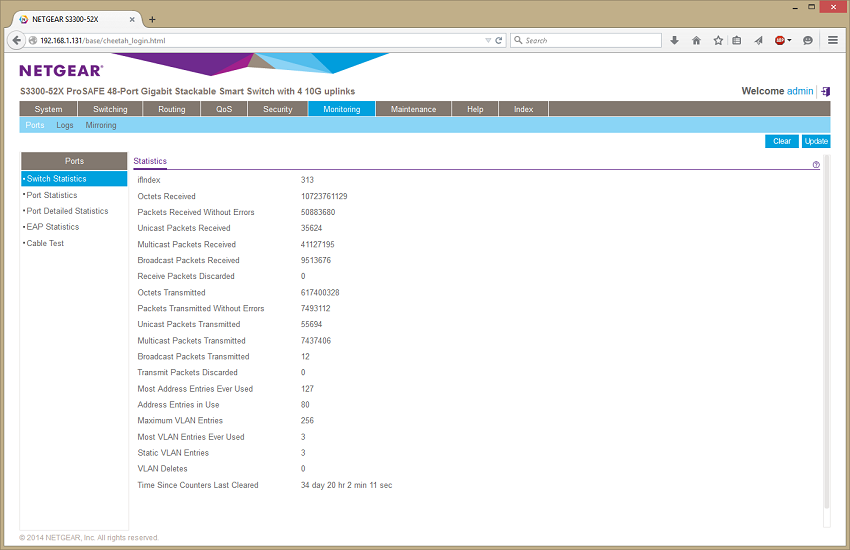Click the Unicast Packets Received label
This screenshot has width=850, height=550.
[x=184, y=228]
